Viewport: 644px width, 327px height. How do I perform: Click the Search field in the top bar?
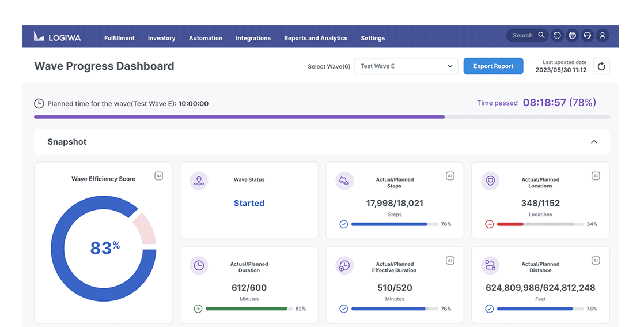[x=522, y=36]
